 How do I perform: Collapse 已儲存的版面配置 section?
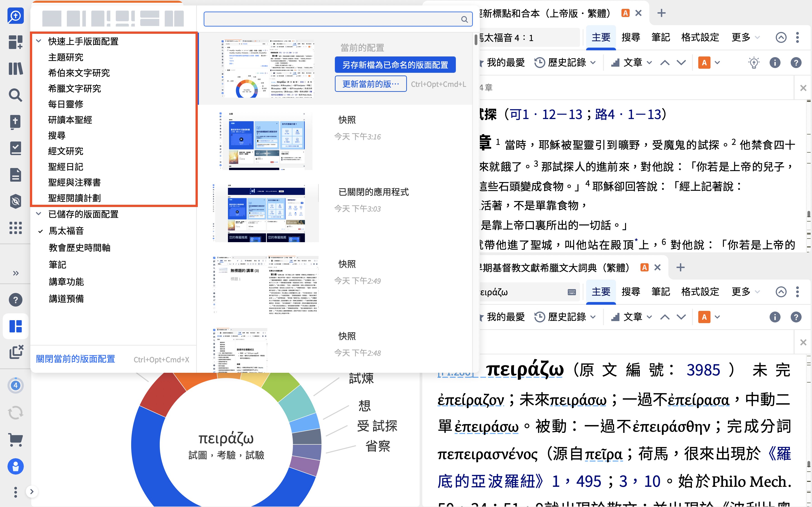[x=39, y=214]
